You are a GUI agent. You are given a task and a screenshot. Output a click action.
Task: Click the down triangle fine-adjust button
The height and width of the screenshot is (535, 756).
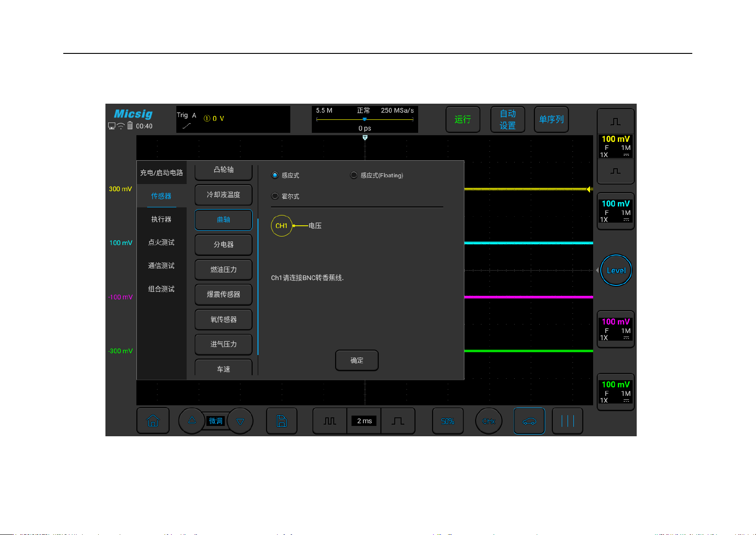(x=240, y=421)
